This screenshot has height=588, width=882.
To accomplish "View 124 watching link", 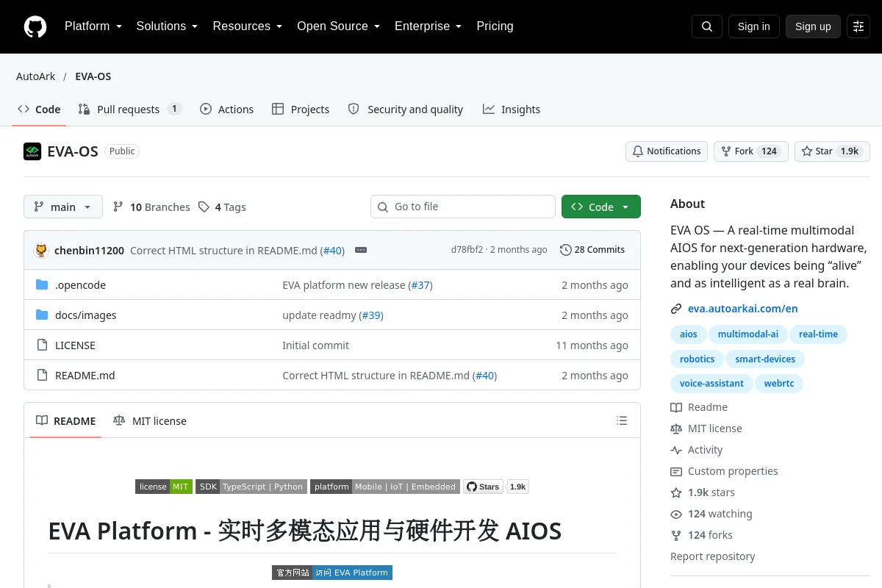I will pyautogui.click(x=711, y=514).
